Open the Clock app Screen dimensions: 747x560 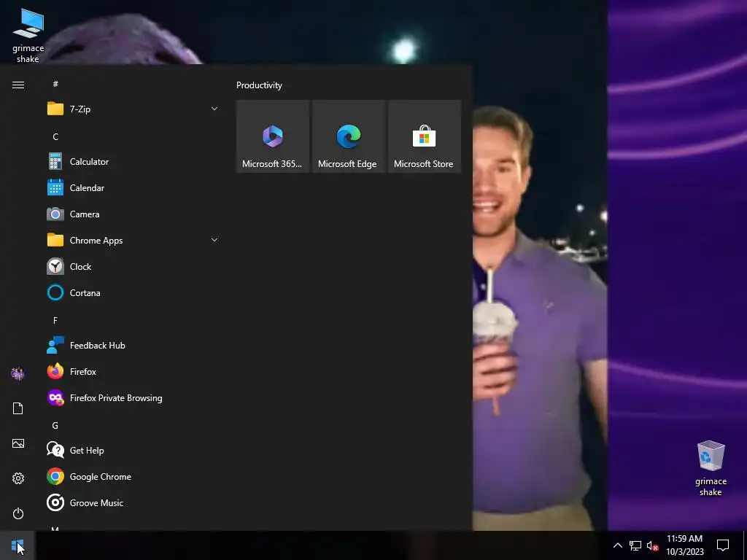133,267
